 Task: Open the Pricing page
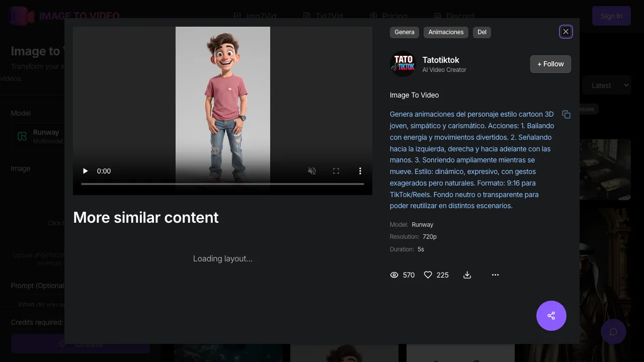[x=389, y=16]
